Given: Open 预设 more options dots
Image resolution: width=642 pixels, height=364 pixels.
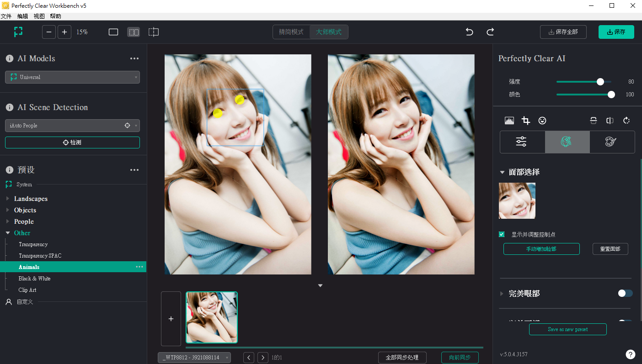Looking at the screenshot, I should coord(134,170).
